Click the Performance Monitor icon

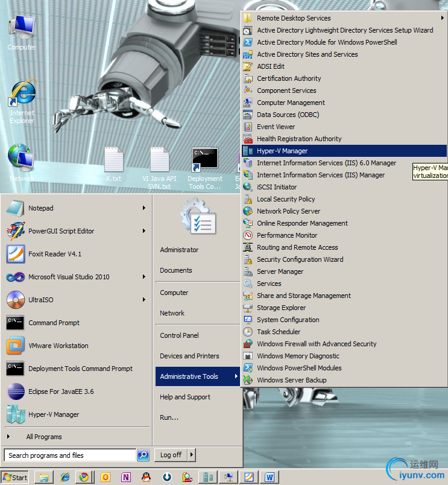(x=248, y=235)
